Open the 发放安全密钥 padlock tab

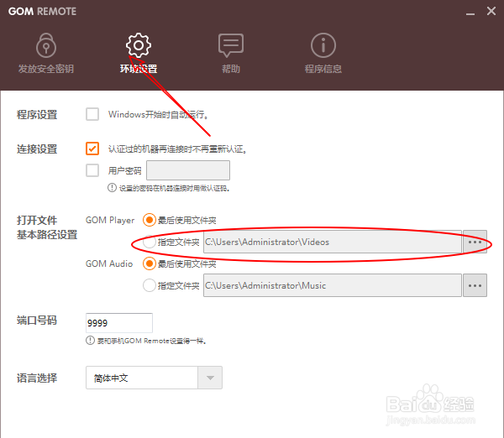[x=46, y=53]
